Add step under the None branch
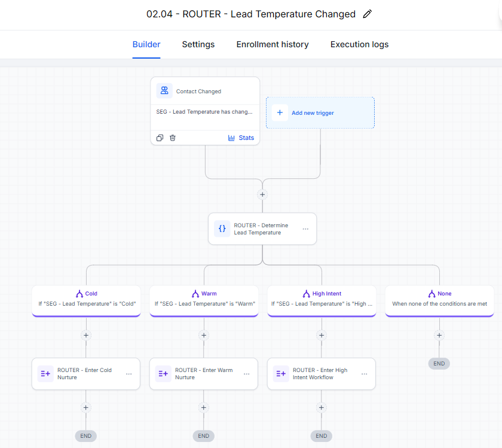This screenshot has width=502, height=448. pyautogui.click(x=439, y=335)
